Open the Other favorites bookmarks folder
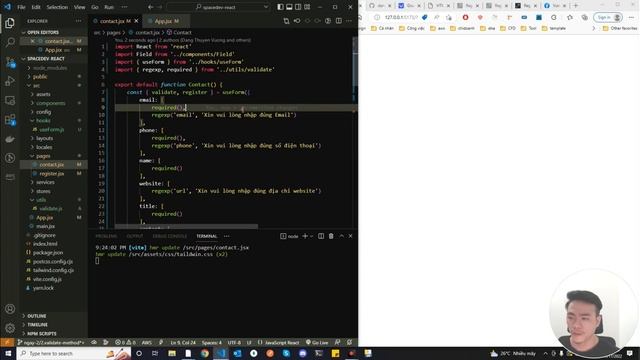Screen dimensions: 640x360 pyautogui.click(x=620, y=28)
